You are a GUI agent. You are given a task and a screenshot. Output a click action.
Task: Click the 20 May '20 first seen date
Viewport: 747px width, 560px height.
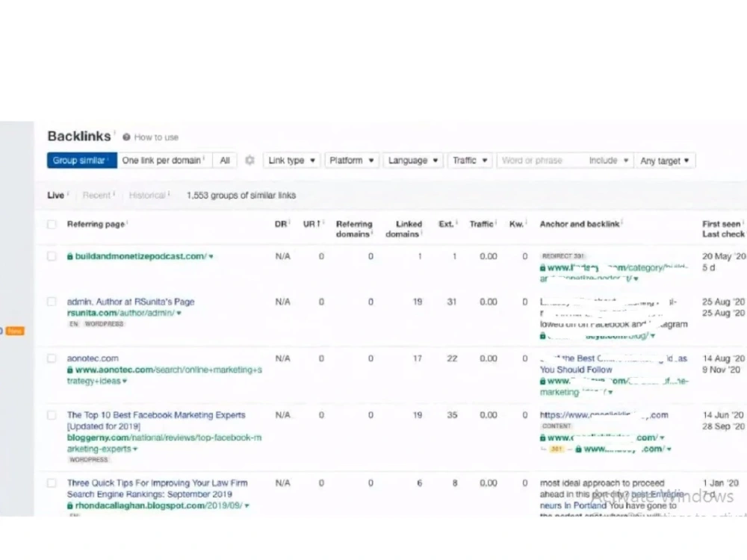point(724,256)
